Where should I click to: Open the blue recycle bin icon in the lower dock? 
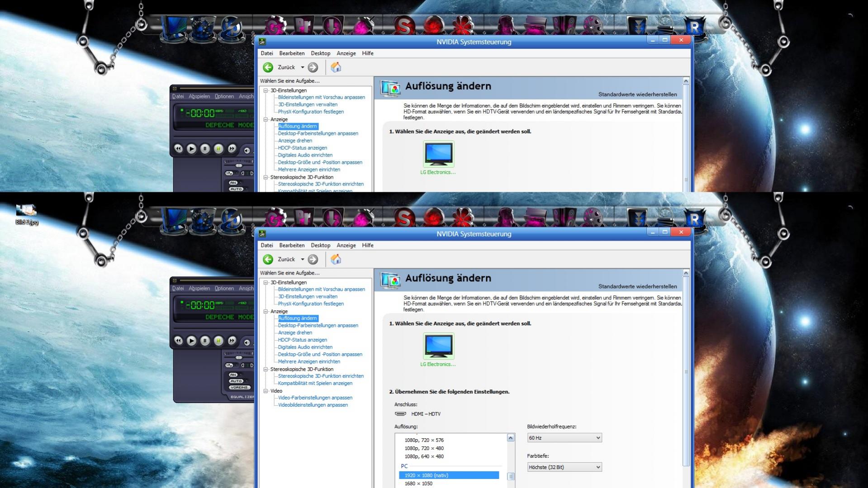(203, 220)
